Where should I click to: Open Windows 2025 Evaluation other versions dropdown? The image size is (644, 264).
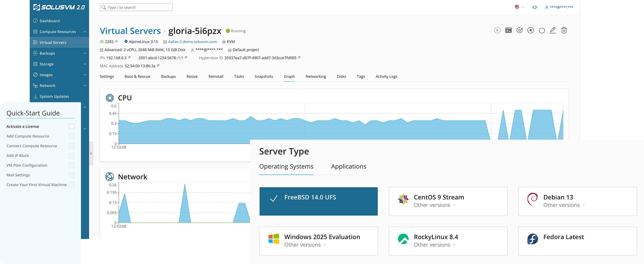click(305, 245)
